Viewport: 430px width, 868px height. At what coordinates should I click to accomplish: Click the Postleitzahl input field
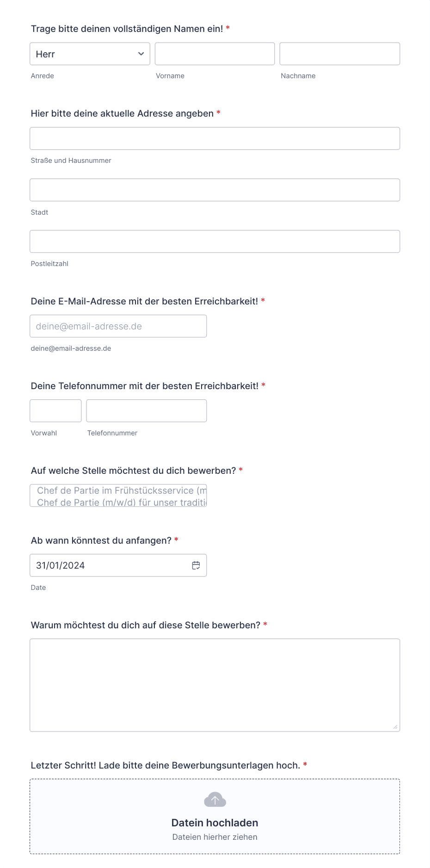tap(215, 242)
